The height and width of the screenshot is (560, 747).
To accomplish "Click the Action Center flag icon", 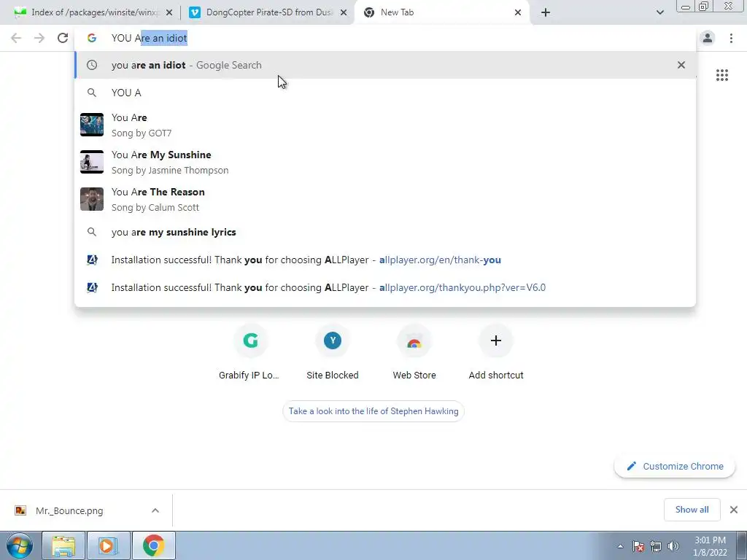I will click(639, 546).
